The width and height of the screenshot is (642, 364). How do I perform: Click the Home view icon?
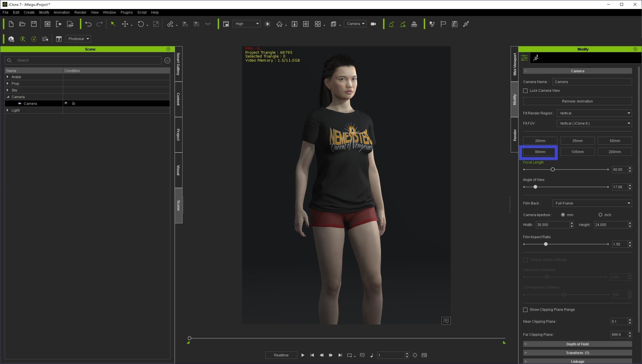coord(280,24)
